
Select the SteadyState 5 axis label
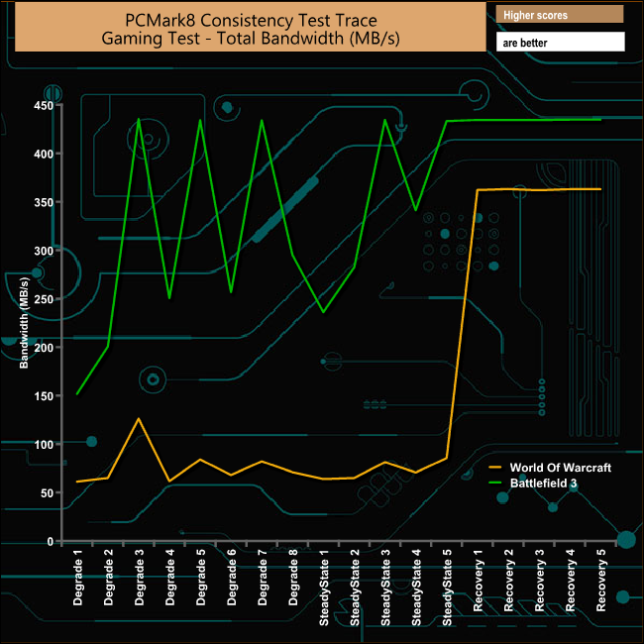point(447,588)
